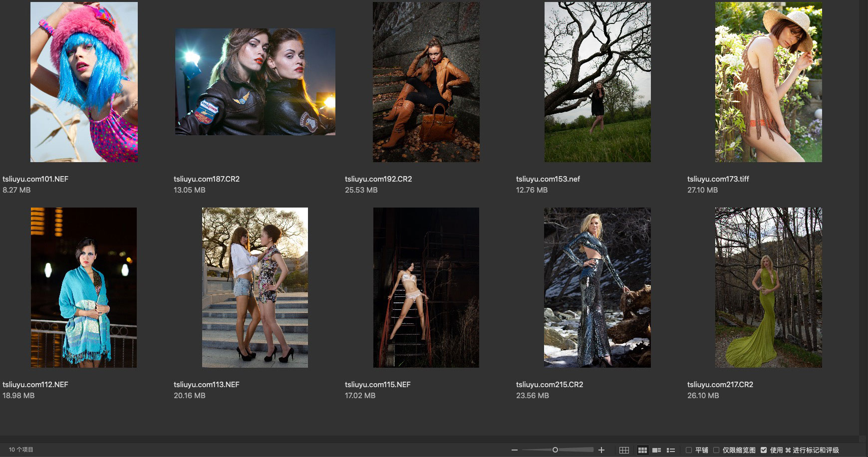Enable the 仅限缩览图 checkbox
The width and height of the screenshot is (868, 457).
(716, 450)
